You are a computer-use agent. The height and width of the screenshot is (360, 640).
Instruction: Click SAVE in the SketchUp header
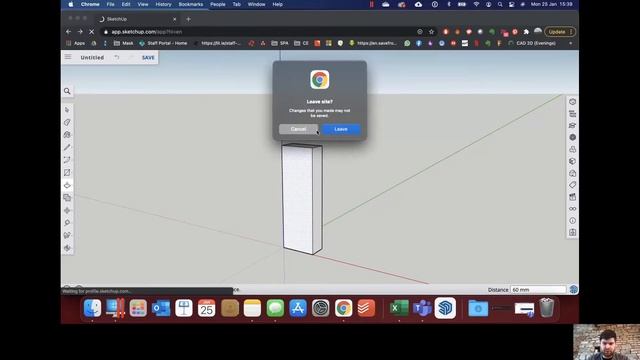coord(148,58)
